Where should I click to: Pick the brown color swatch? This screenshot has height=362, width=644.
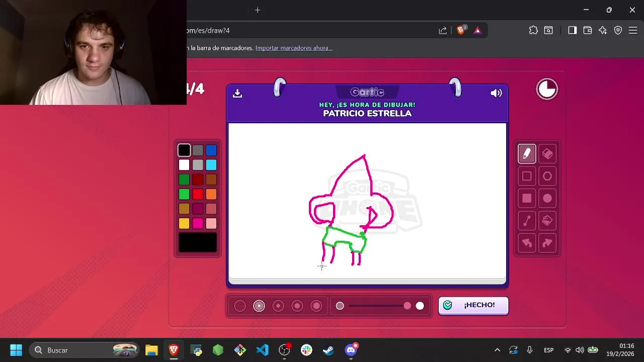tap(211, 179)
